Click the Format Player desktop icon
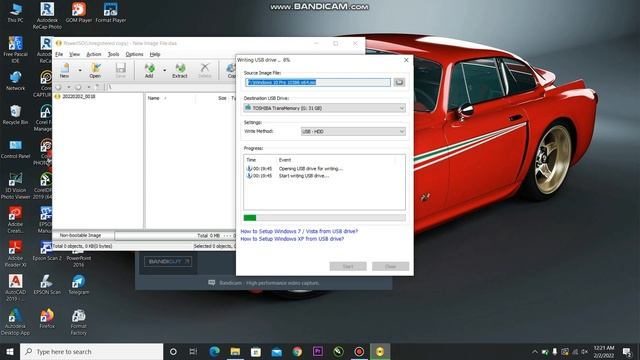Screen dimensions: 640x360 (x=111, y=13)
